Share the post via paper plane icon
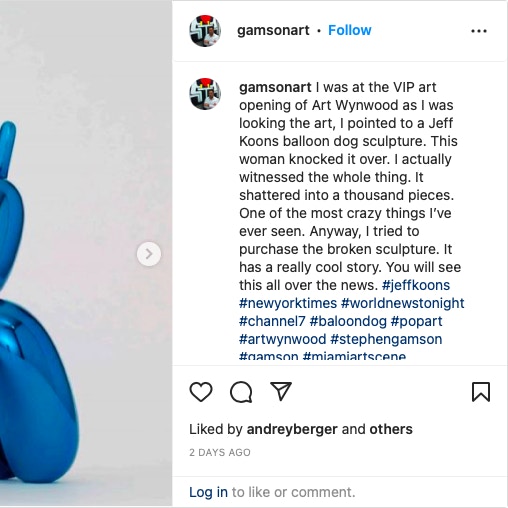The width and height of the screenshot is (508, 508). 281,391
